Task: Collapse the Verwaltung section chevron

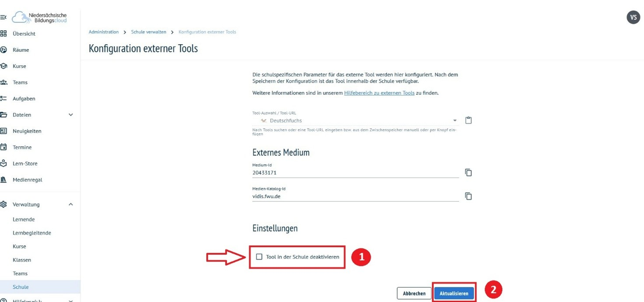Action: (x=71, y=204)
